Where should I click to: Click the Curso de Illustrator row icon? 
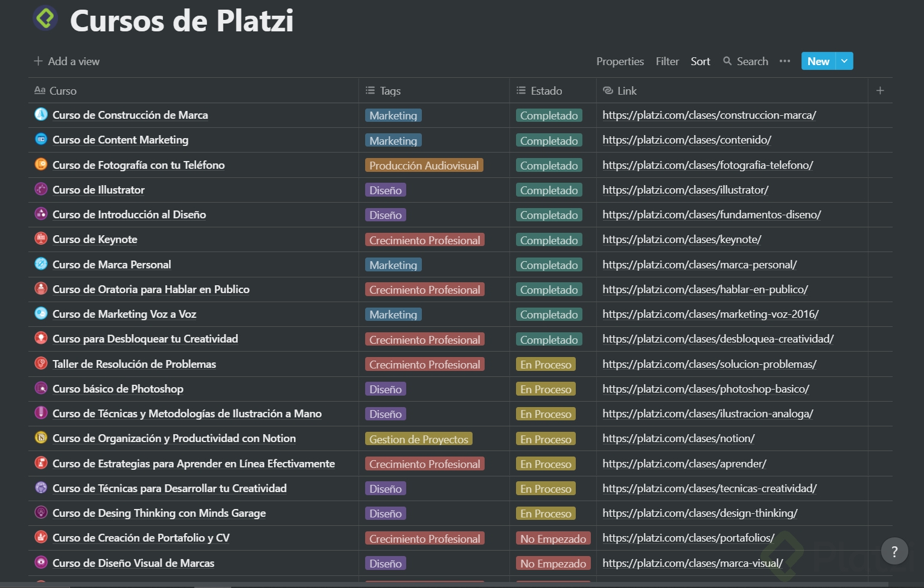pyautogui.click(x=41, y=189)
